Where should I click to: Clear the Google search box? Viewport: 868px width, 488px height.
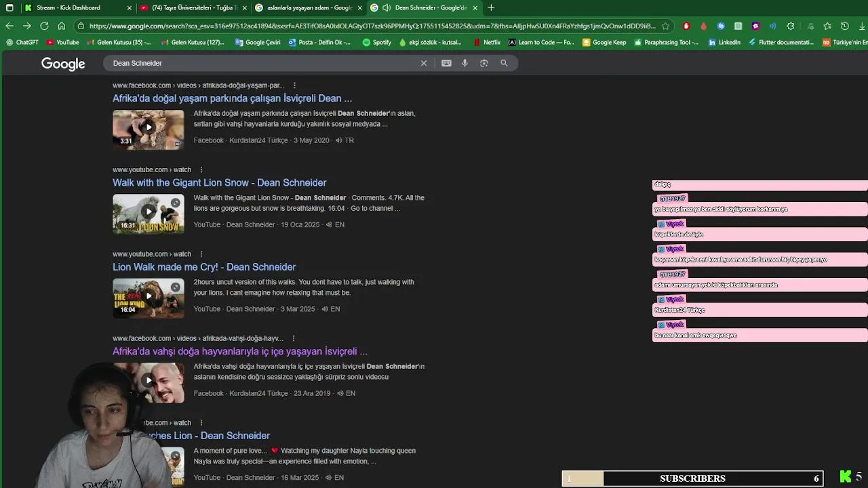[424, 63]
